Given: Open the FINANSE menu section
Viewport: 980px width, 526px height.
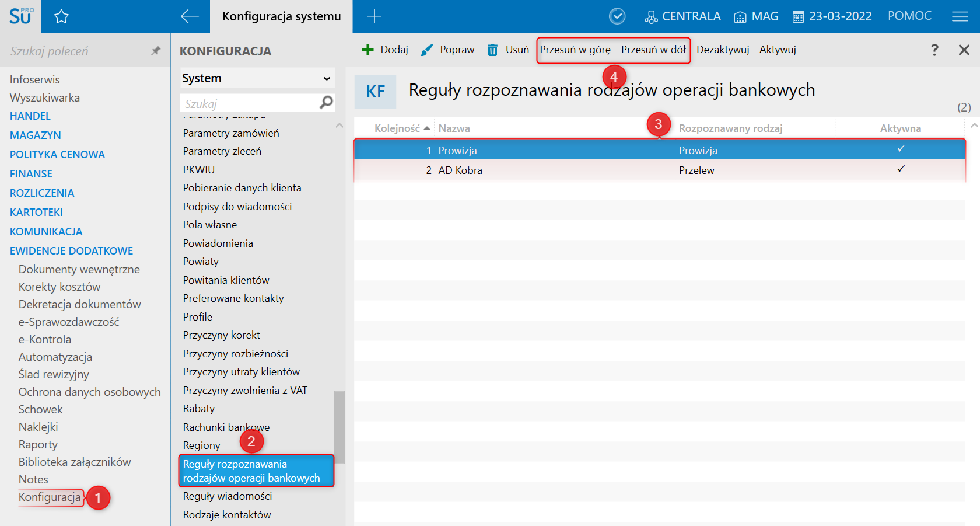Looking at the screenshot, I should point(31,174).
